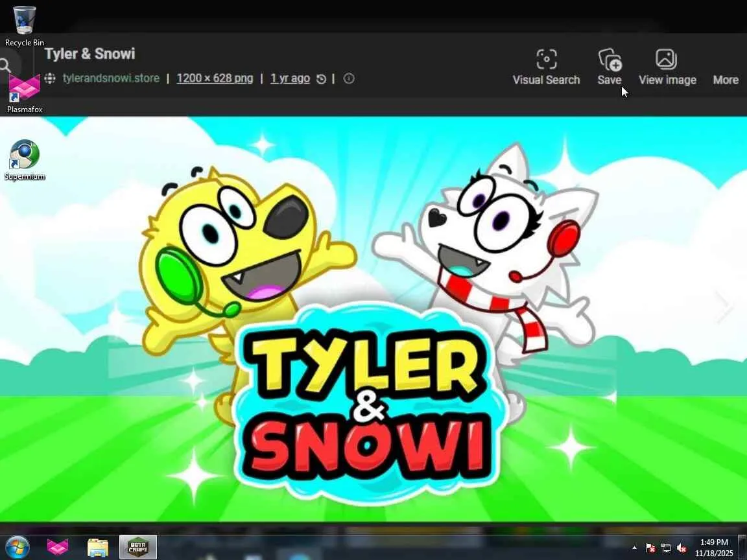Open the More options menu
This screenshot has height=560, width=747.
(x=726, y=80)
